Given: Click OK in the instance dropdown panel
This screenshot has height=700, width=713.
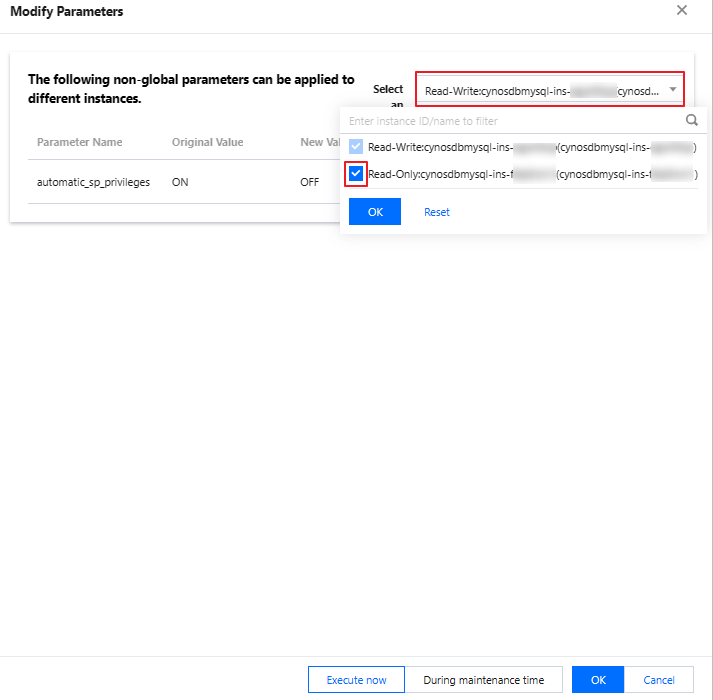Looking at the screenshot, I should (375, 212).
